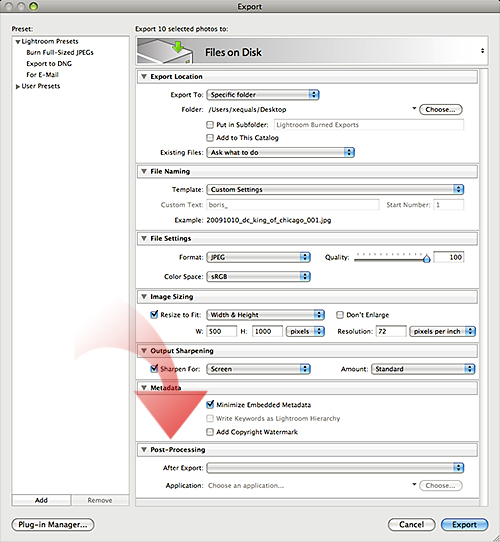Click the Quality slider handle

[426, 258]
